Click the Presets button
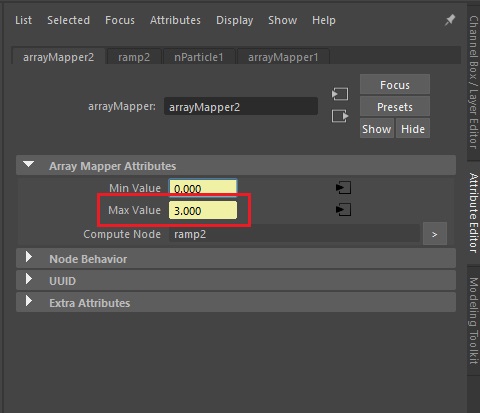Image resolution: width=480 pixels, height=413 pixels. click(395, 107)
